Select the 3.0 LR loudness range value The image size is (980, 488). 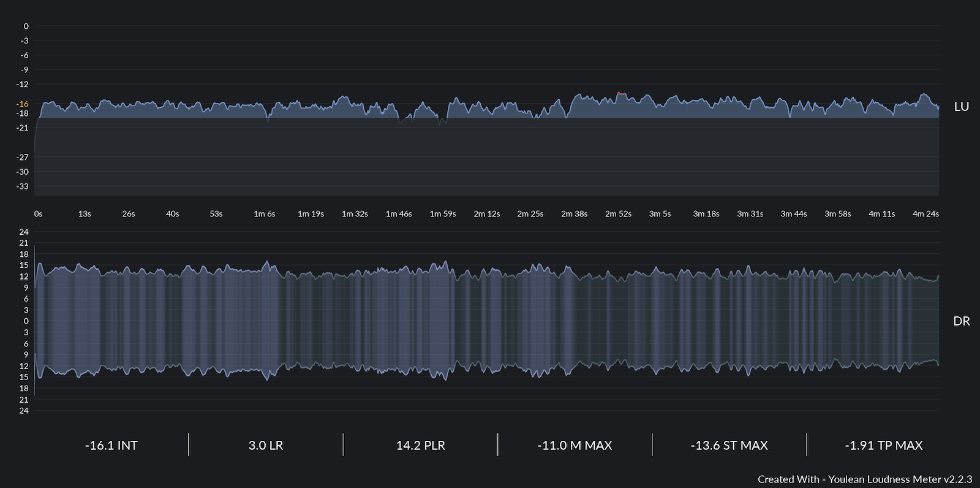point(266,446)
